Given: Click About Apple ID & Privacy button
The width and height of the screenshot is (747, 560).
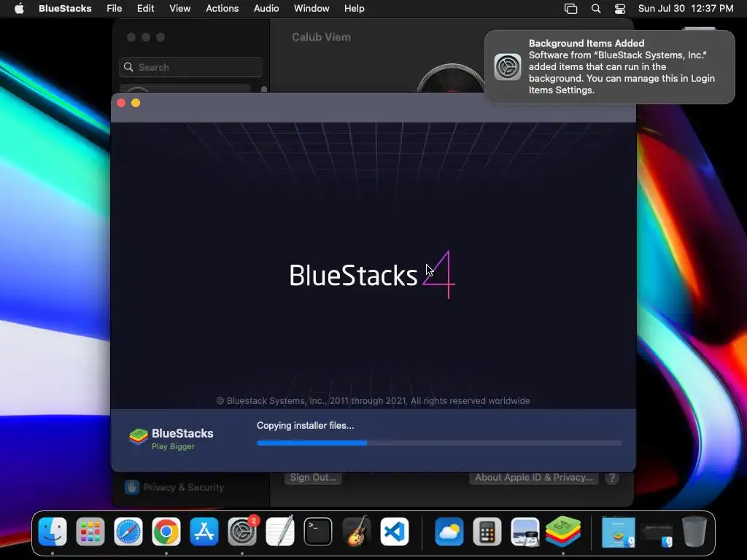Looking at the screenshot, I should pos(533,478).
